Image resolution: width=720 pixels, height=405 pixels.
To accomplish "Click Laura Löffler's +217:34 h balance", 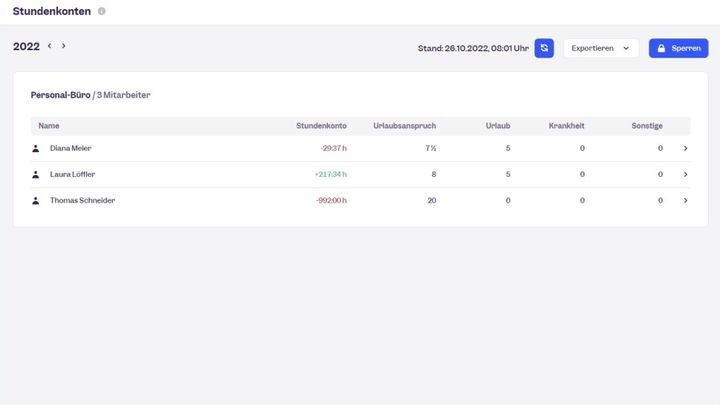I will point(328,174).
